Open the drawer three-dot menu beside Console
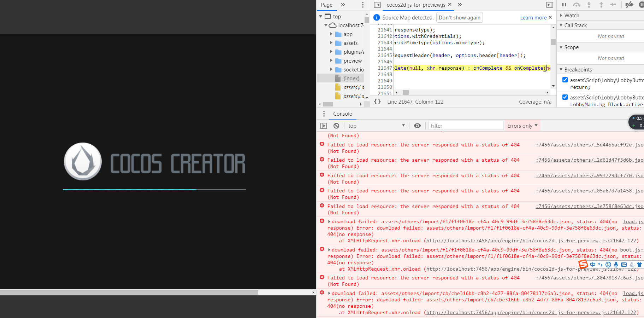Image resolution: width=644 pixels, height=318 pixels. pos(324,114)
